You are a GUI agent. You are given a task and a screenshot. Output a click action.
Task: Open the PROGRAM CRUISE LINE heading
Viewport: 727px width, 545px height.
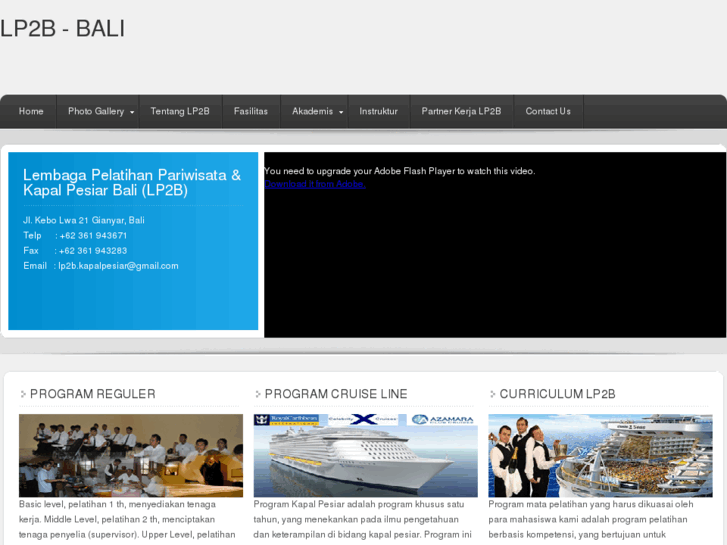tap(336, 394)
